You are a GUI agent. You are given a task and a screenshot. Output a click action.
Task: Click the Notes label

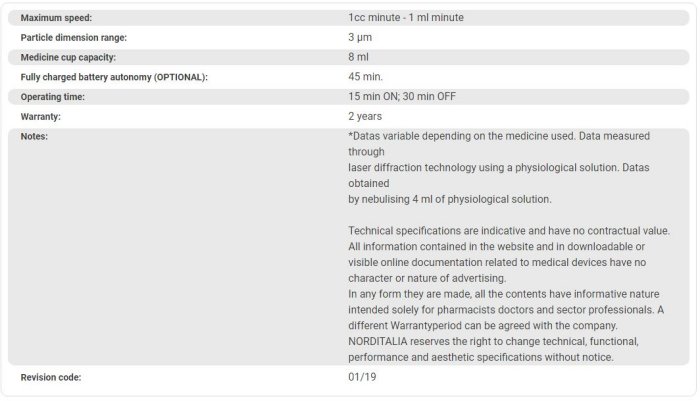(36, 136)
